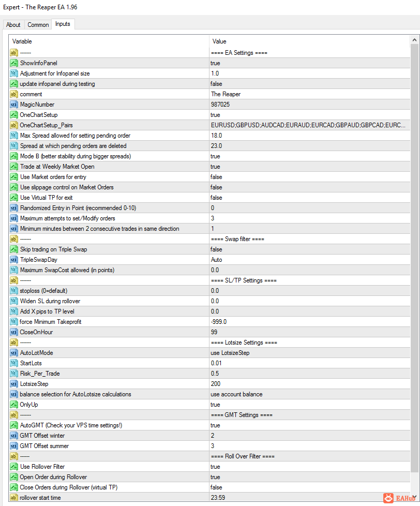Image resolution: width=420 pixels, height=506 pixels.
Task: Select the Spread at which pending orders are deleted row
Action: tap(209, 145)
